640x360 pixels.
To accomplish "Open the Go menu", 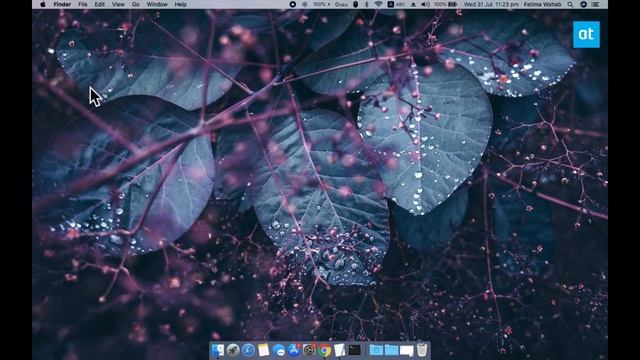I will coord(136,4).
